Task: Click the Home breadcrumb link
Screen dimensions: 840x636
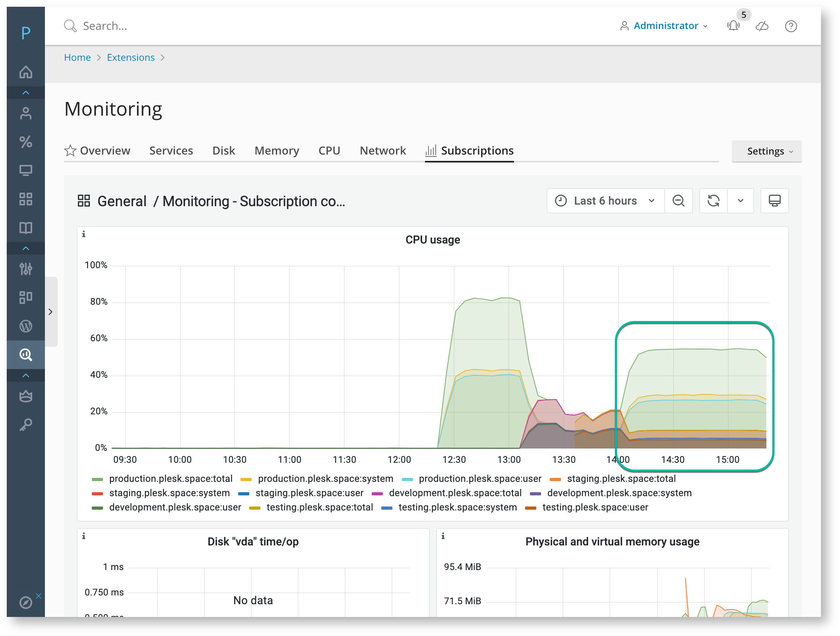Action: [78, 58]
